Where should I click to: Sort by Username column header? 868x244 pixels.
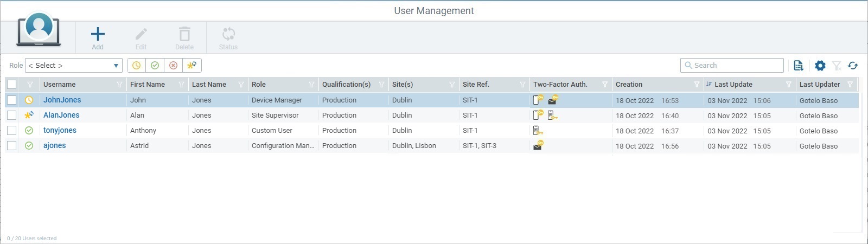[60, 85]
